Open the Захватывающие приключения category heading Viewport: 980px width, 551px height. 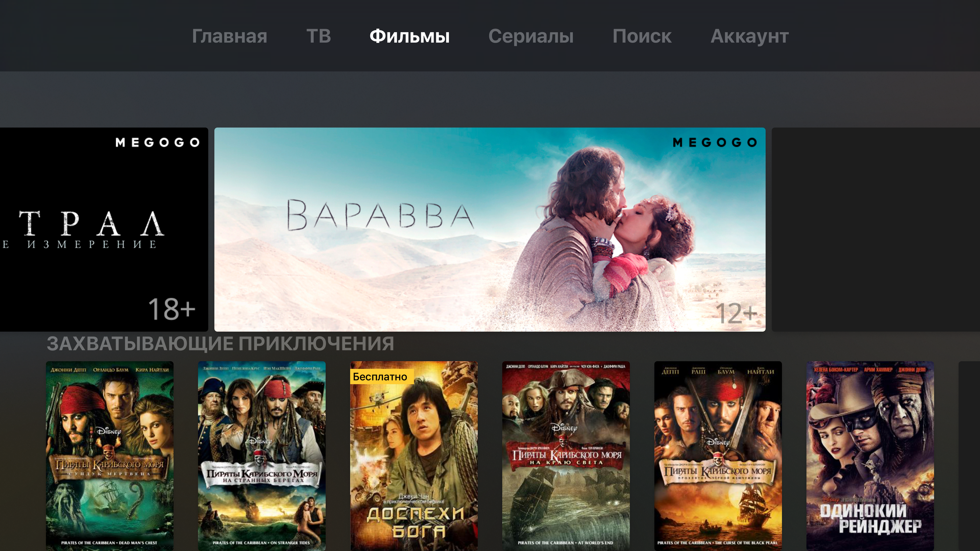pyautogui.click(x=220, y=343)
